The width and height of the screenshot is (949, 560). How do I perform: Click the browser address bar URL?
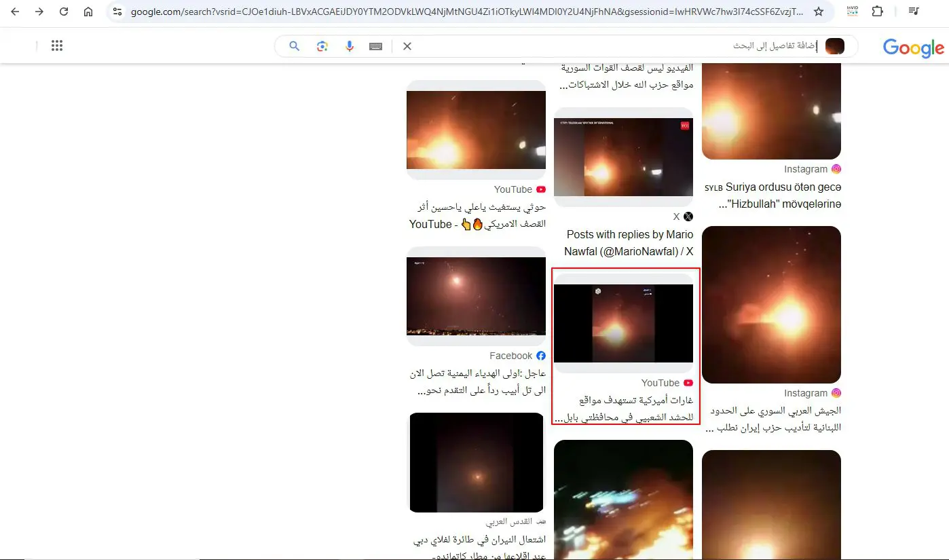(x=467, y=12)
